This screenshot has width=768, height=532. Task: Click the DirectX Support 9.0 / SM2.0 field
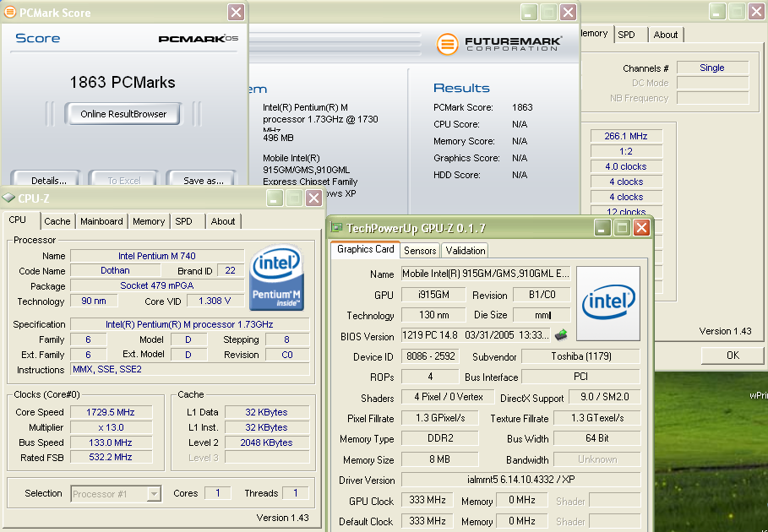604,397
